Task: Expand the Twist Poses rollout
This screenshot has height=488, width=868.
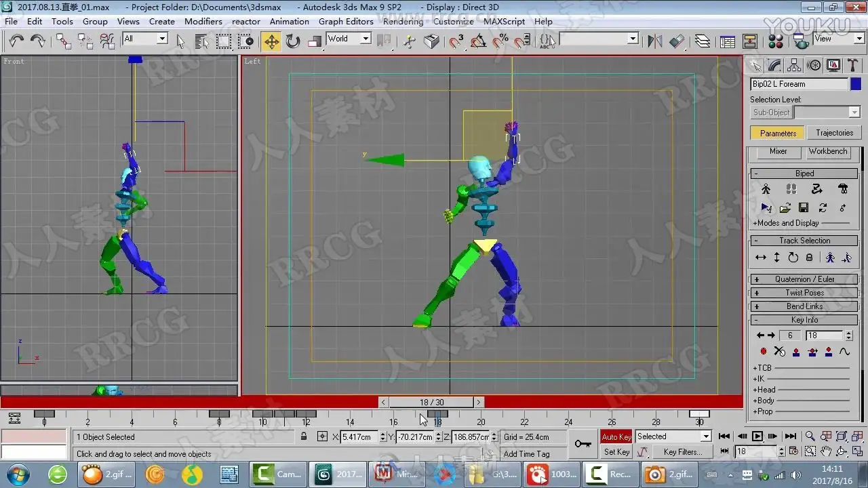Action: coord(804,293)
